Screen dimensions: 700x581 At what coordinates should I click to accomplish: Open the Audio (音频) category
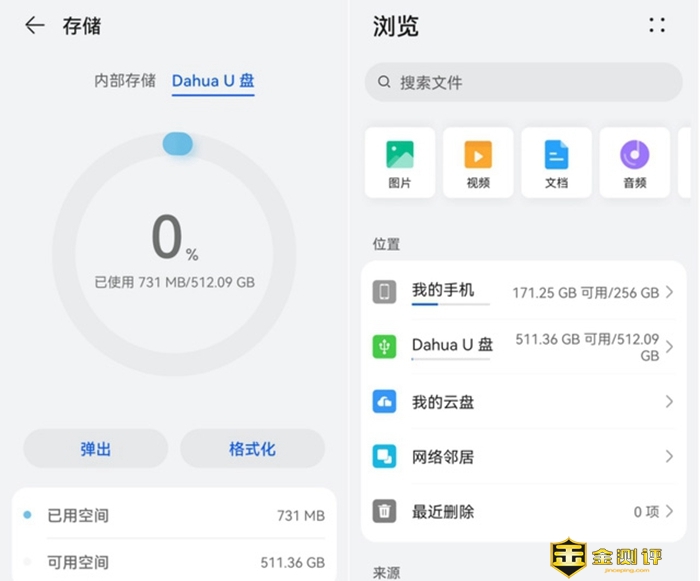tap(634, 163)
